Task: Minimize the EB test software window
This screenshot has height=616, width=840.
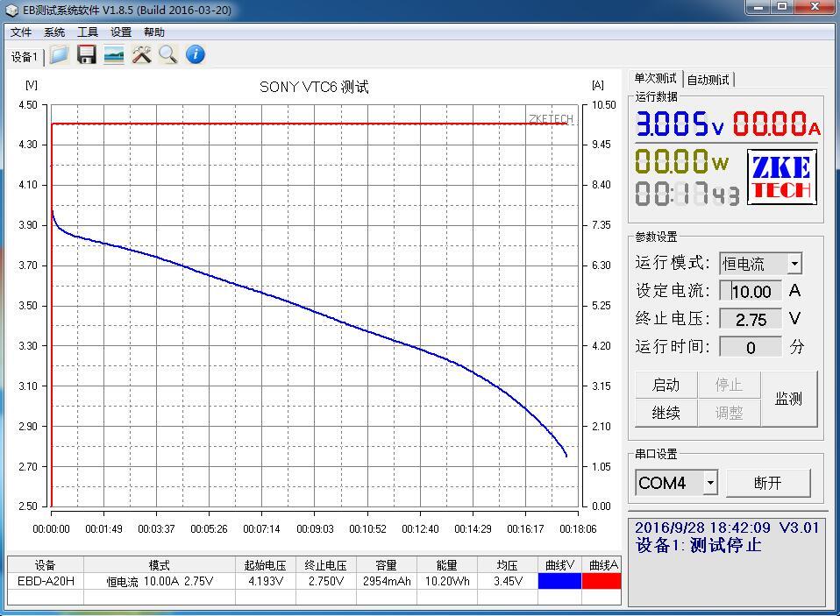Action: tap(758, 8)
